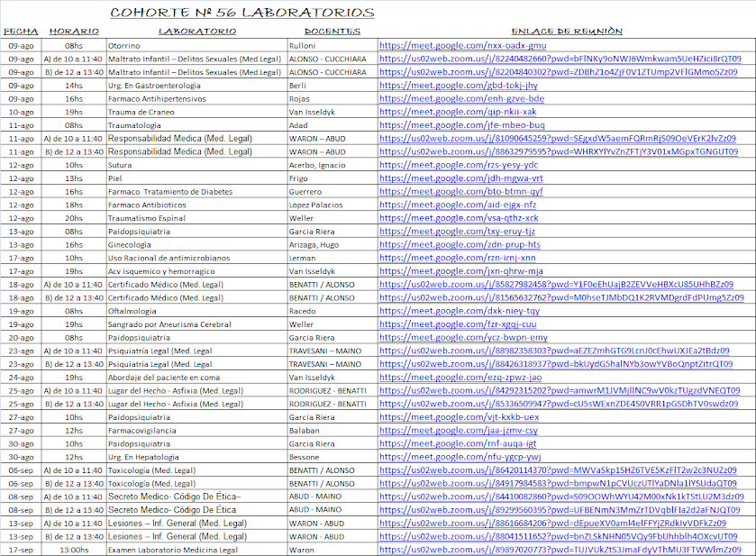Image resolution: width=756 pixels, height=556 pixels.
Task: Open Zoom link for 18-ago B) Certificado Médico
Action: 561,297
